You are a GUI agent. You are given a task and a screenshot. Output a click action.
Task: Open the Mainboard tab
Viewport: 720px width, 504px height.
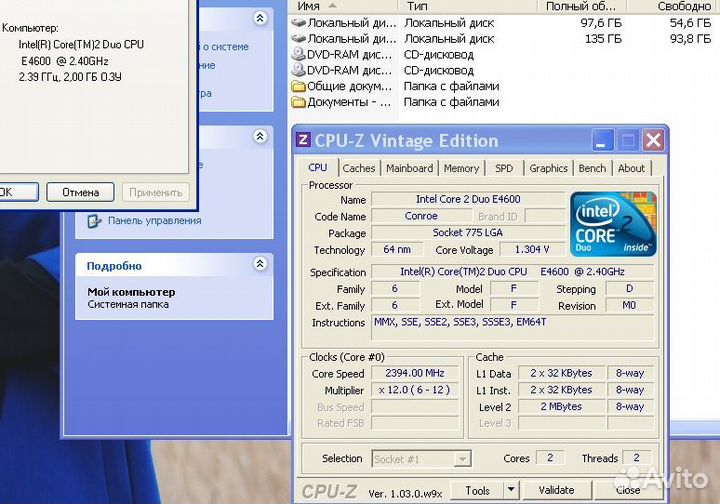[x=410, y=168]
